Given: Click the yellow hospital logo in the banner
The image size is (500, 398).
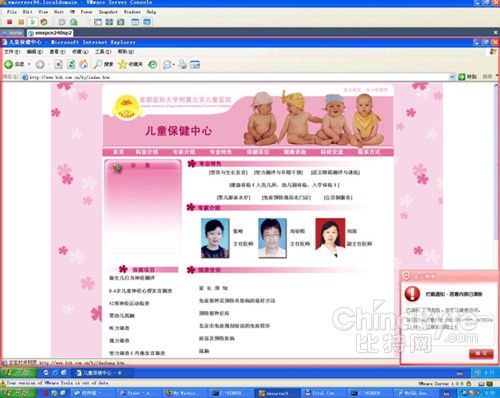Looking at the screenshot, I should pyautogui.click(x=126, y=107).
